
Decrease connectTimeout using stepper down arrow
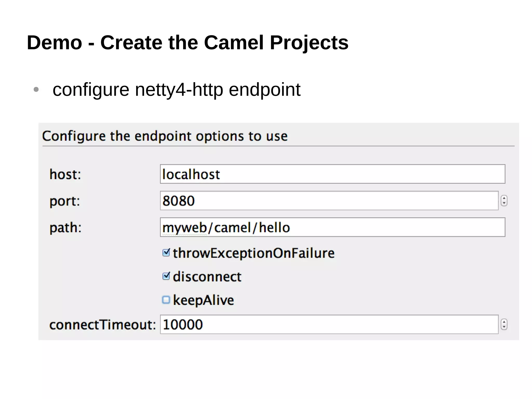(x=504, y=327)
